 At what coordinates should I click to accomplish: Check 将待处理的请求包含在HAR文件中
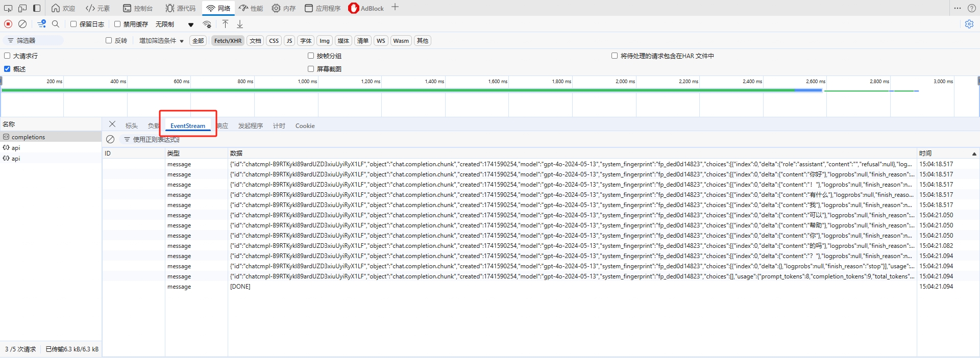pos(615,56)
